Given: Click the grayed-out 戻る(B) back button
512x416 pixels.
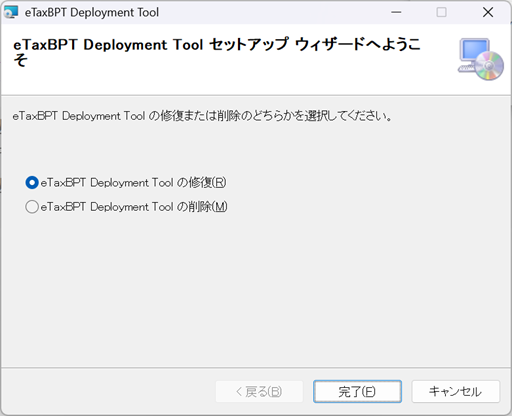Looking at the screenshot, I should tap(259, 391).
